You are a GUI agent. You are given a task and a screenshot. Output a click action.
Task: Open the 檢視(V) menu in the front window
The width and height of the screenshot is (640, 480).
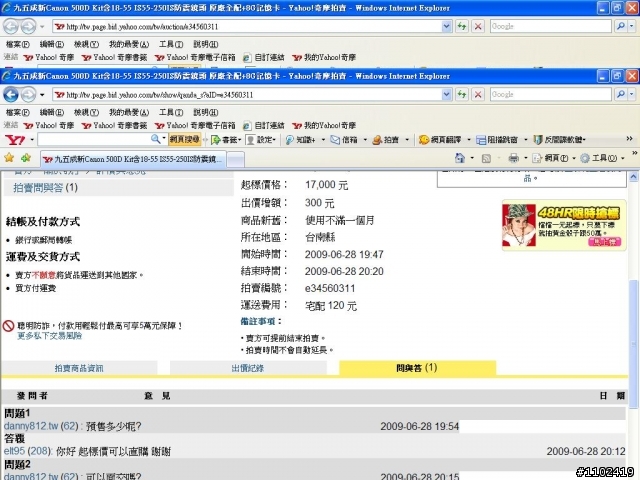[x=86, y=112]
